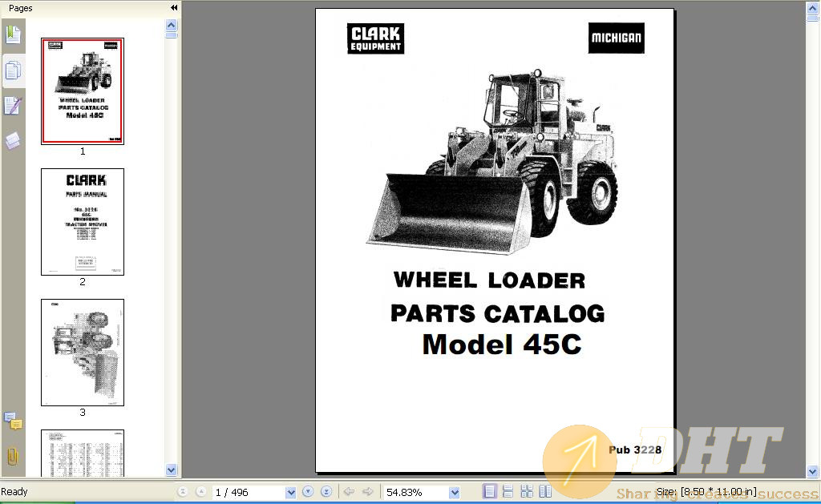
Task: Click the down arrow of document scrollbar
Action: coord(813,472)
